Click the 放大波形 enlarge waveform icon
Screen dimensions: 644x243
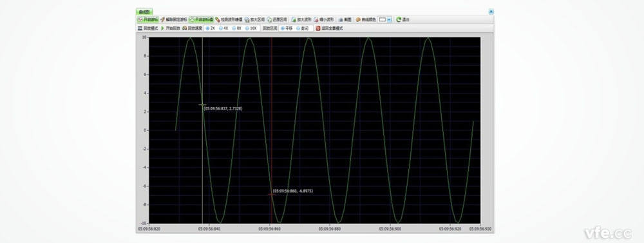tap(294, 19)
